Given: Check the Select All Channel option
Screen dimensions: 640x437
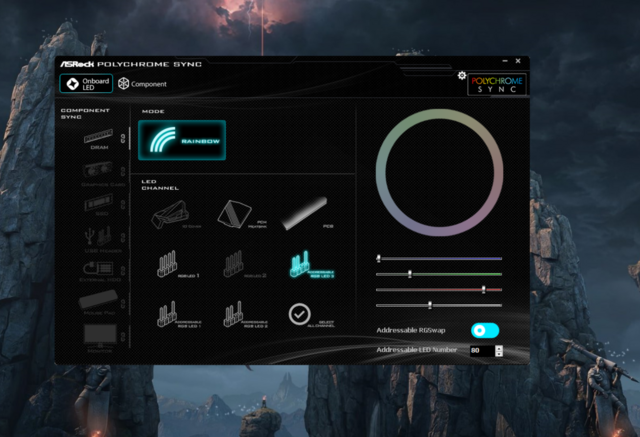Looking at the screenshot, I should (x=299, y=314).
